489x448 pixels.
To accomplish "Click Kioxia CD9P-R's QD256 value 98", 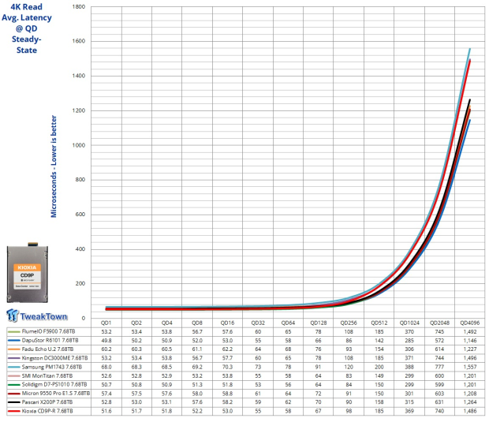I will coord(349,411).
